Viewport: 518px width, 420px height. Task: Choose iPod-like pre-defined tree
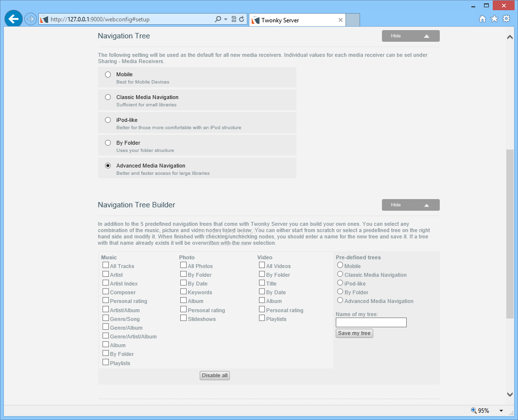340,283
